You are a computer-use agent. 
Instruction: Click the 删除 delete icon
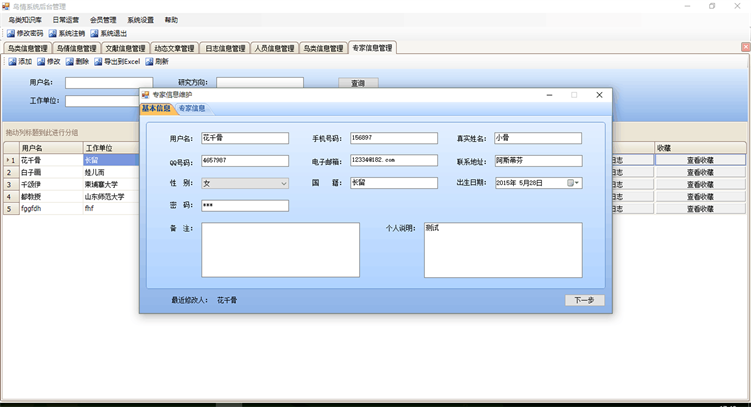tap(69, 62)
